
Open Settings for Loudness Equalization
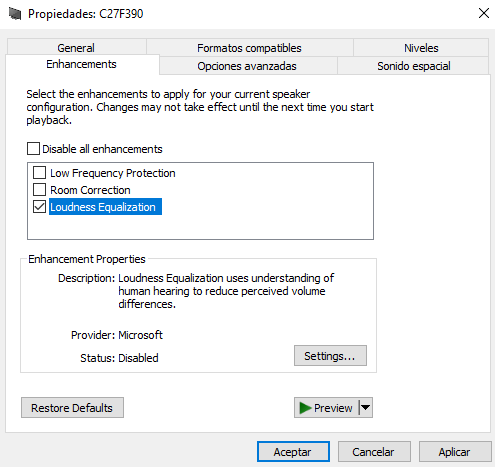tap(330, 356)
